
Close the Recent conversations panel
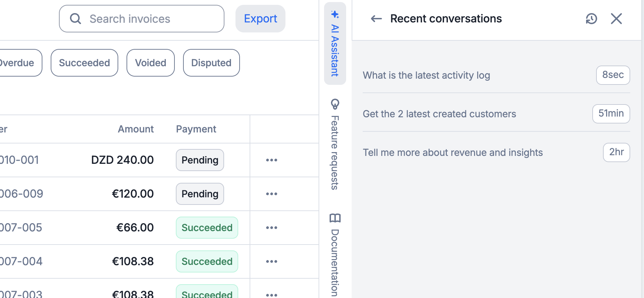point(616,19)
